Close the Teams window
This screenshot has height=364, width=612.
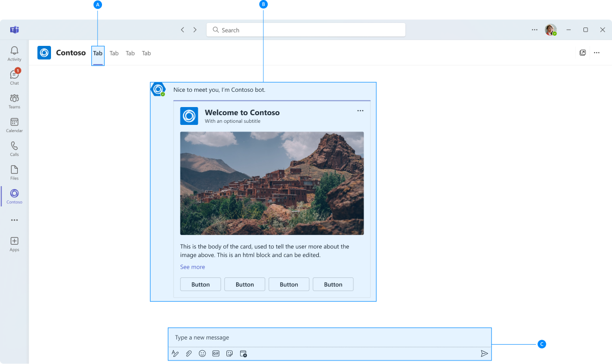click(602, 30)
